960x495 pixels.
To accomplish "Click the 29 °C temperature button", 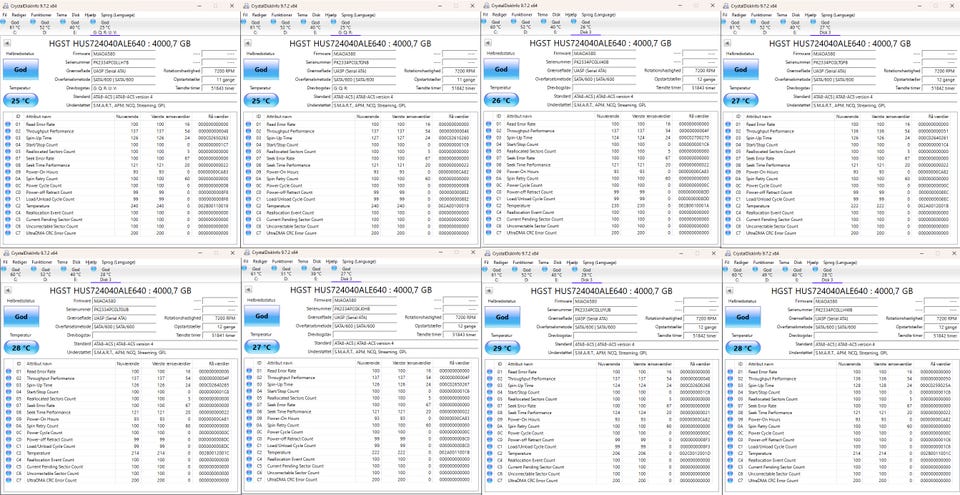I will pyautogui.click(x=501, y=348).
